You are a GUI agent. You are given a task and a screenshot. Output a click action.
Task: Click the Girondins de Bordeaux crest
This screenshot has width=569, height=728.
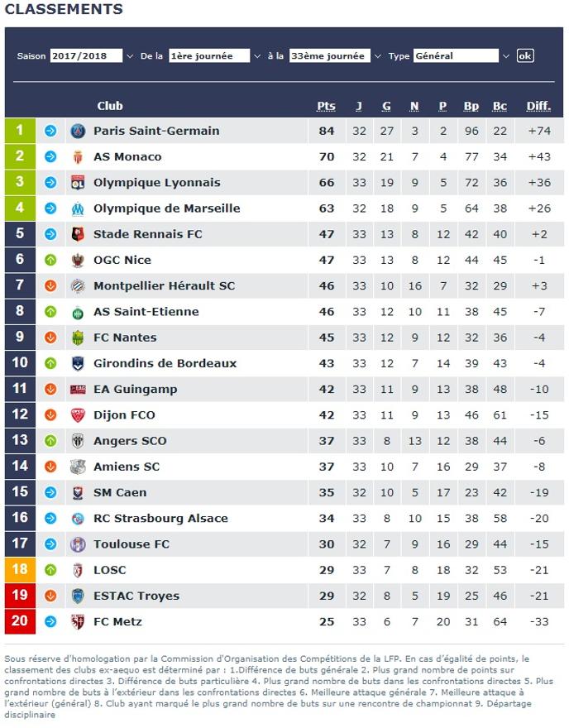[78, 363]
